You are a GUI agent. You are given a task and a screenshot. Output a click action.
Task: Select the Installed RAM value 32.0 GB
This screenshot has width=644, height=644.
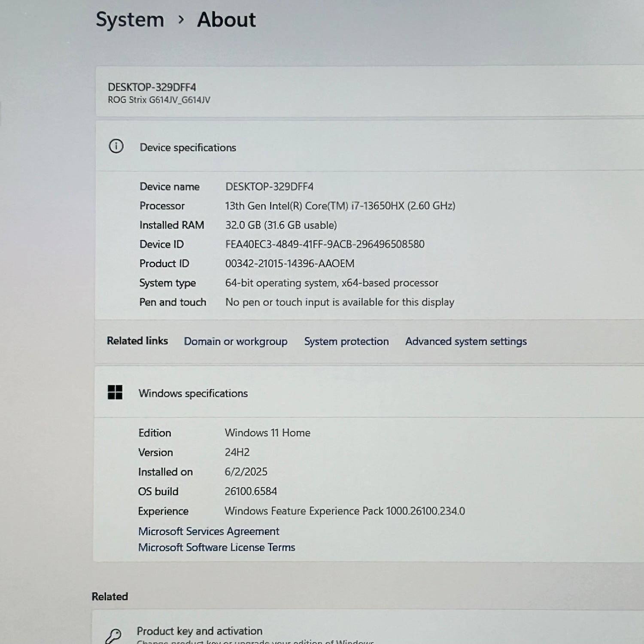pyautogui.click(x=281, y=225)
